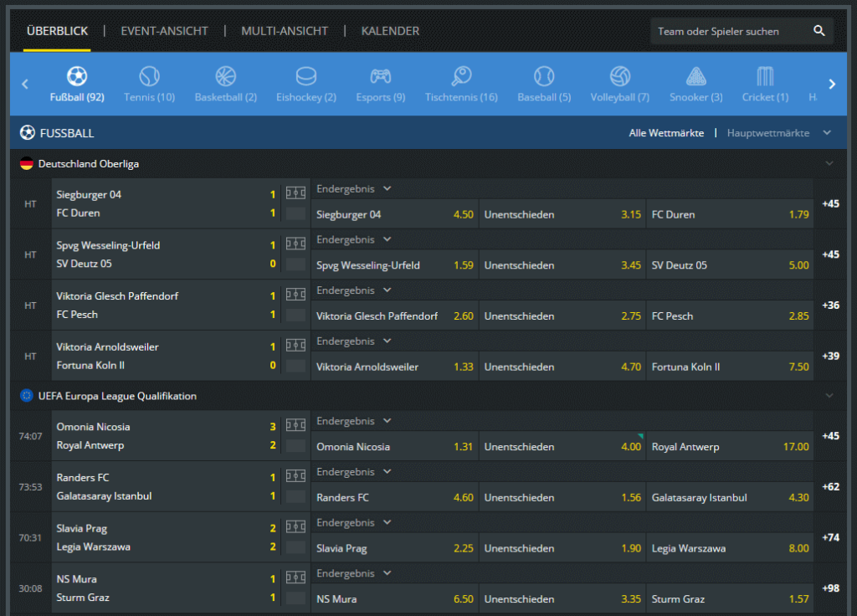
Task: Show +74 more markets for Slavia Prag
Action: [x=830, y=537]
